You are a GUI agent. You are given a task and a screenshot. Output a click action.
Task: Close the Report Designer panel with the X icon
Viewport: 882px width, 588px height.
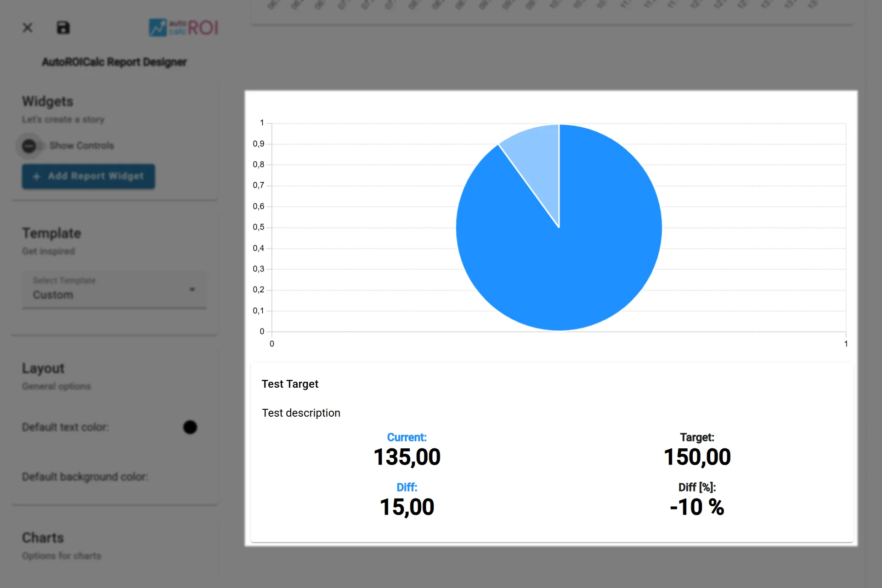click(x=28, y=28)
